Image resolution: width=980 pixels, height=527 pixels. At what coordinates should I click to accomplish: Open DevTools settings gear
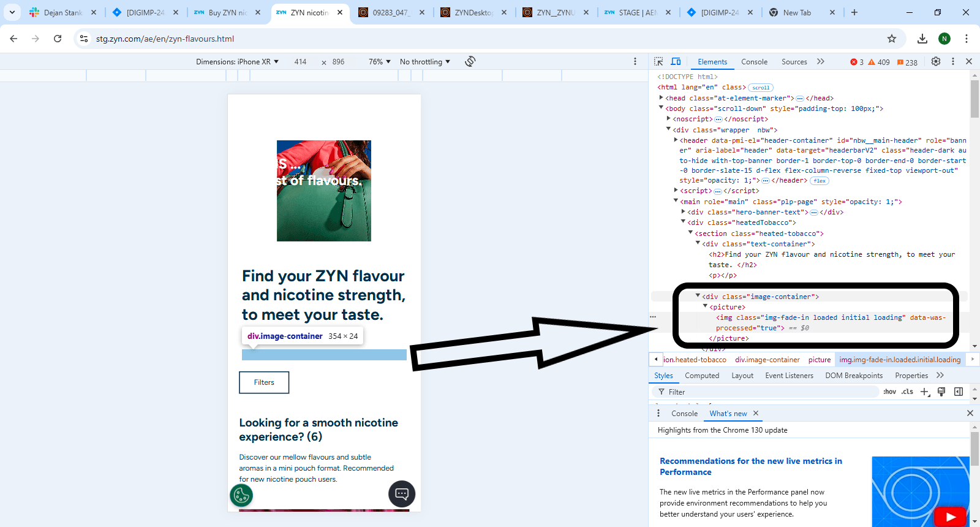(x=936, y=61)
